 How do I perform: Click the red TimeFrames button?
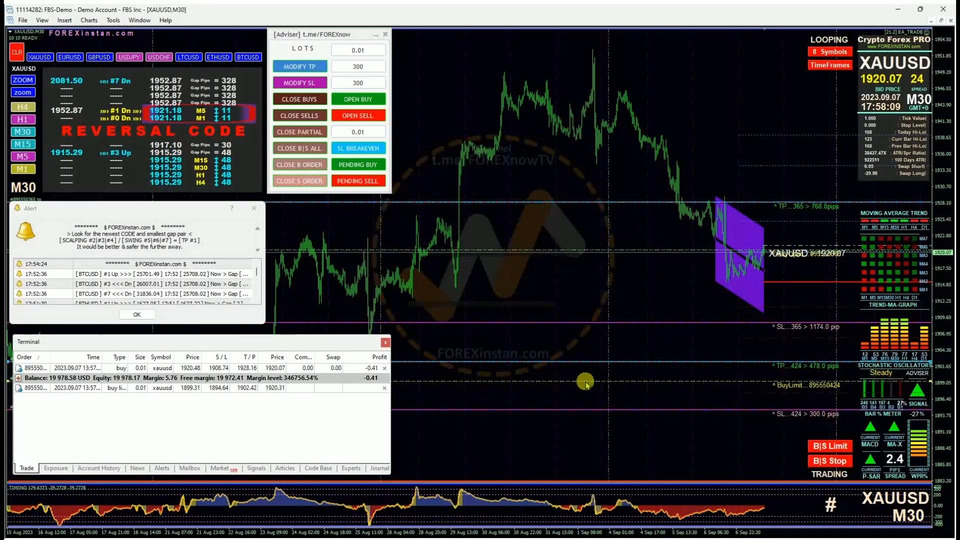830,65
